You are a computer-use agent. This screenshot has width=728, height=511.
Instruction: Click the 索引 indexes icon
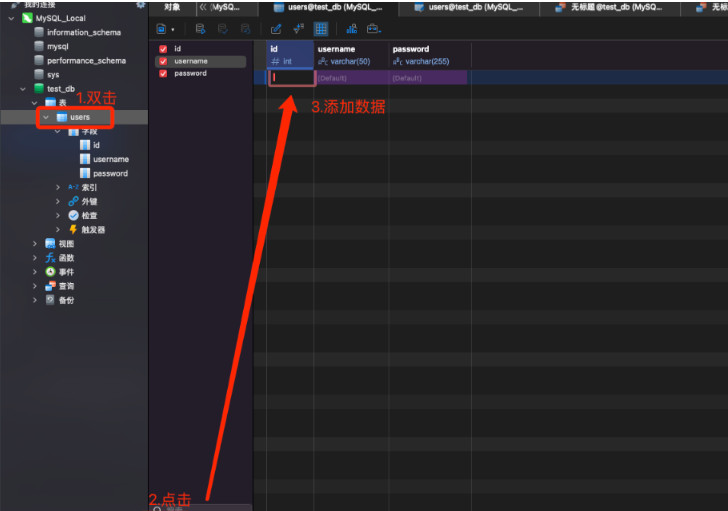tap(73, 188)
